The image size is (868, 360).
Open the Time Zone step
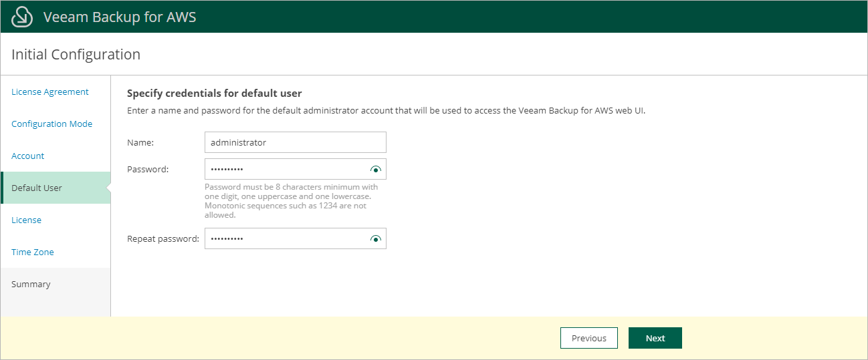(33, 252)
